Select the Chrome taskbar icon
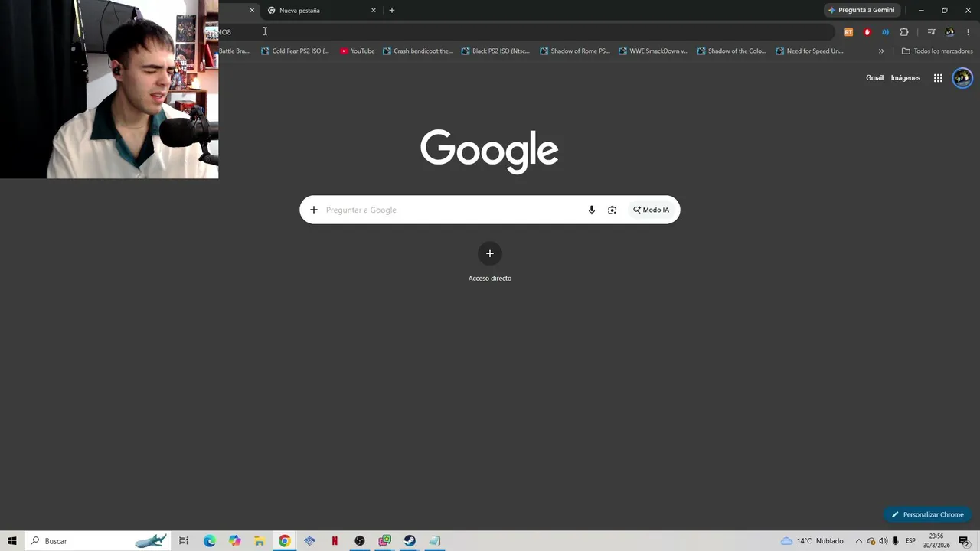Viewport: 980px width, 551px height. (284, 541)
